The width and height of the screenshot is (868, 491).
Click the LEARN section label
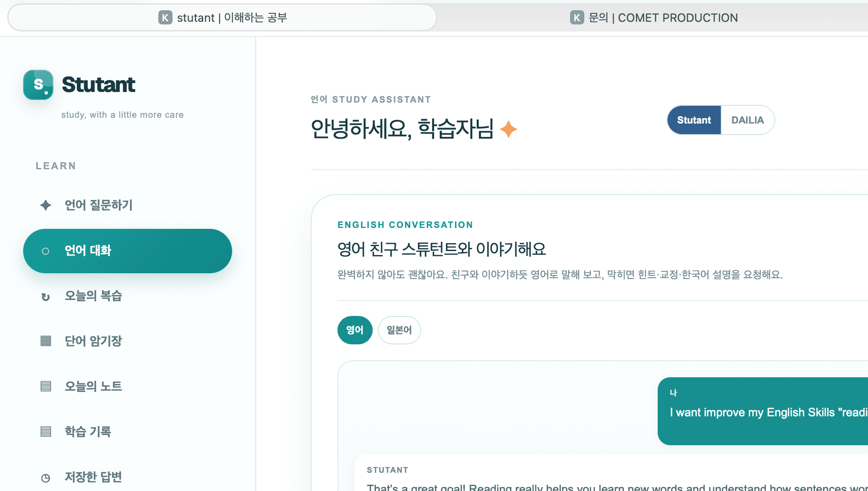(x=56, y=166)
